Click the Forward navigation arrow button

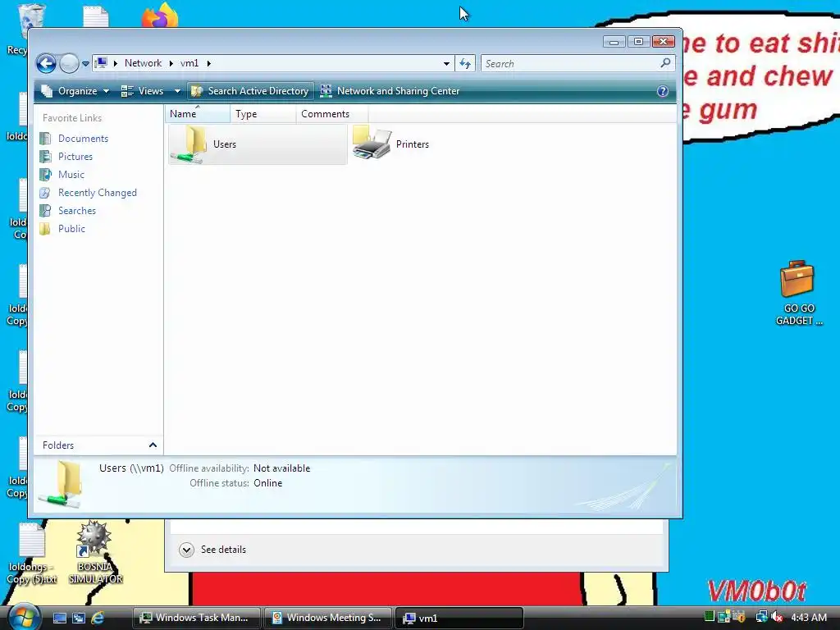tap(69, 64)
